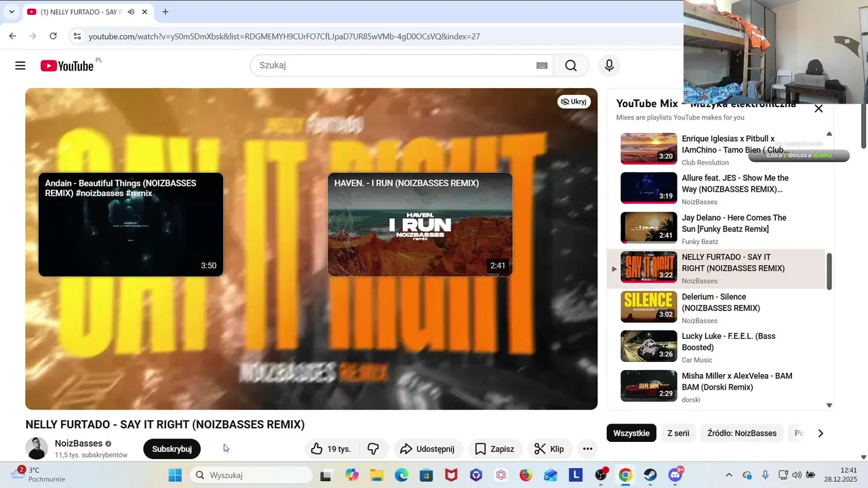Image resolution: width=868 pixels, height=488 pixels.
Task: Open the volume tray icon
Action: tap(797, 475)
